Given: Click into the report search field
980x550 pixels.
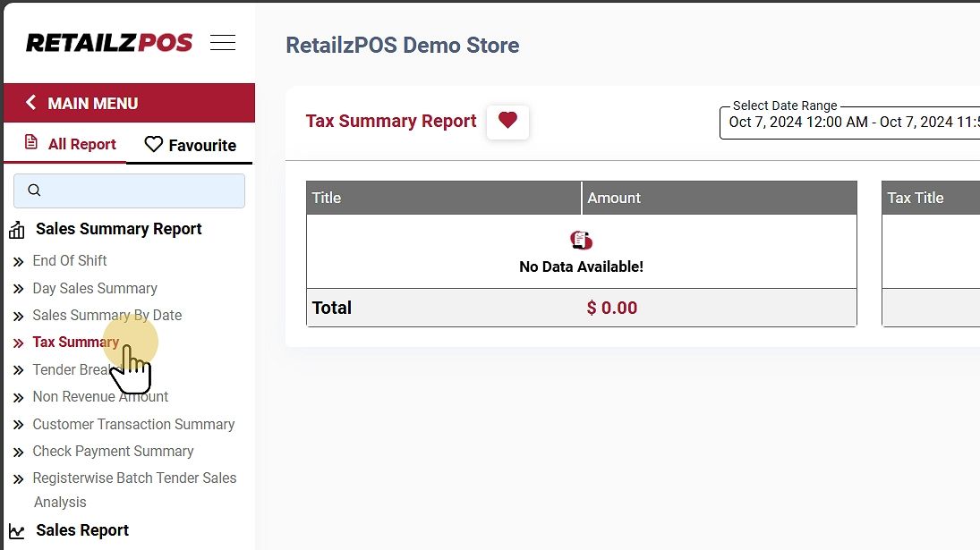Looking at the screenshot, I should [139, 190].
